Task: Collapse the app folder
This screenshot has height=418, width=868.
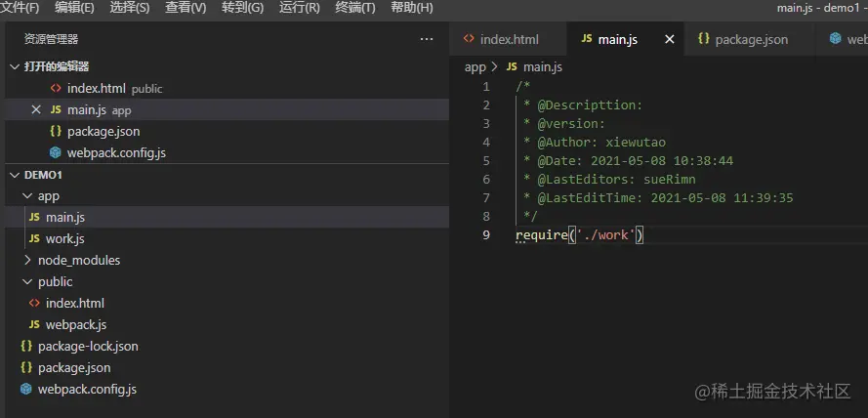Action: coord(26,195)
